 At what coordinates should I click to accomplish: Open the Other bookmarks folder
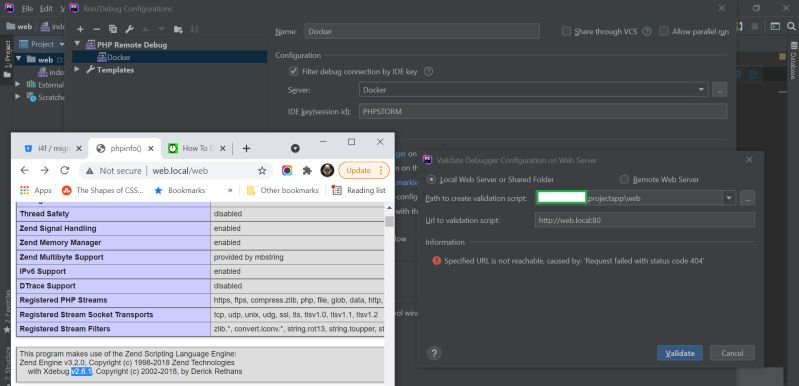[283, 190]
